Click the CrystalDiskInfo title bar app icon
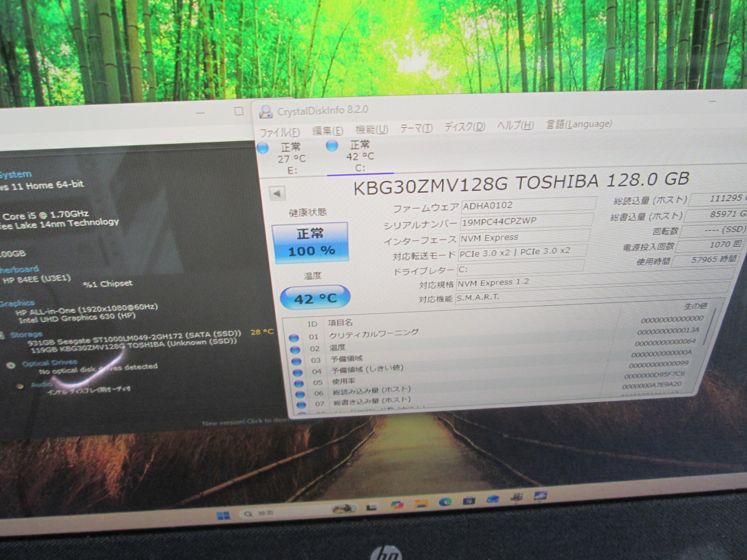This screenshot has height=560, width=747. tap(266, 112)
